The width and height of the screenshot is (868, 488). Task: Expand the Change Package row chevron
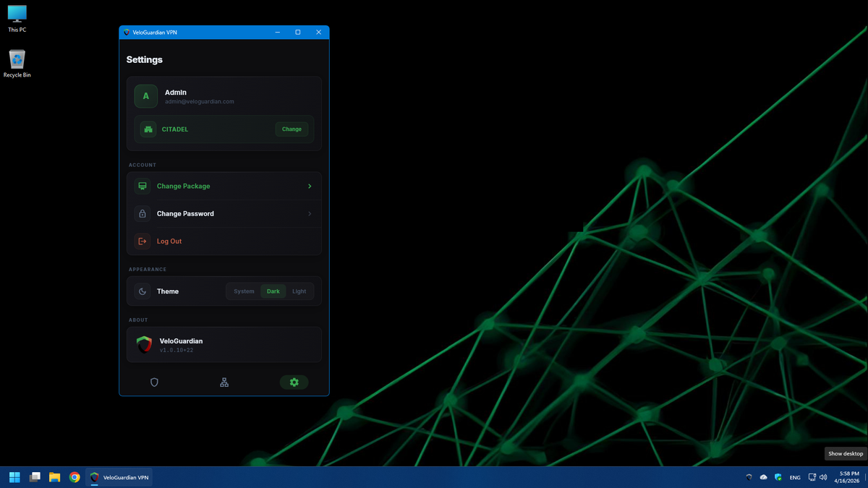click(310, 186)
